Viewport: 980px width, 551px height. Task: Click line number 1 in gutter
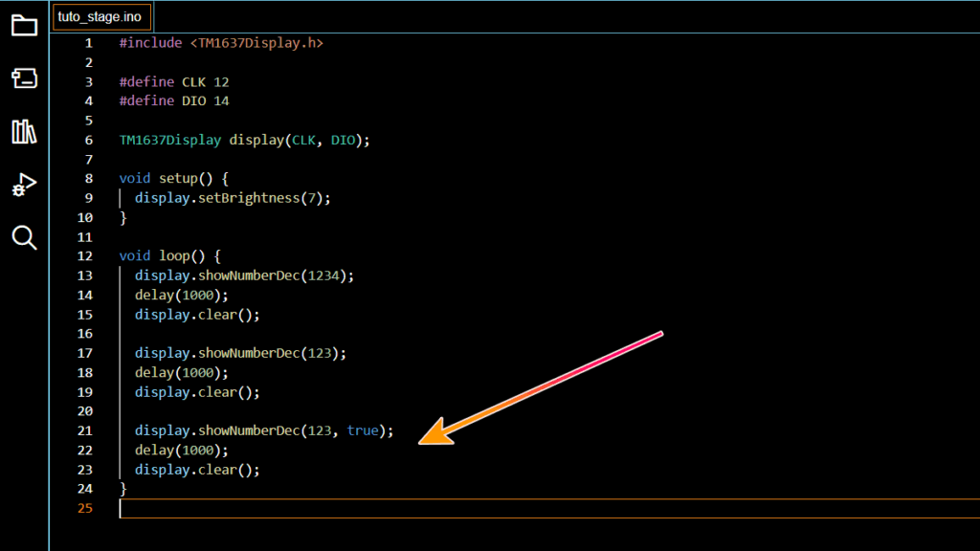pos(89,43)
